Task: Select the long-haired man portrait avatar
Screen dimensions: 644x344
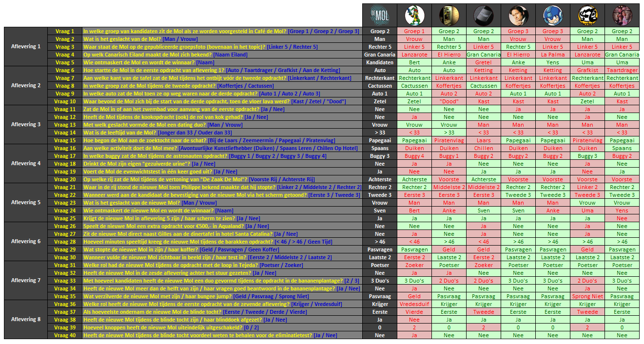Action: (518, 15)
